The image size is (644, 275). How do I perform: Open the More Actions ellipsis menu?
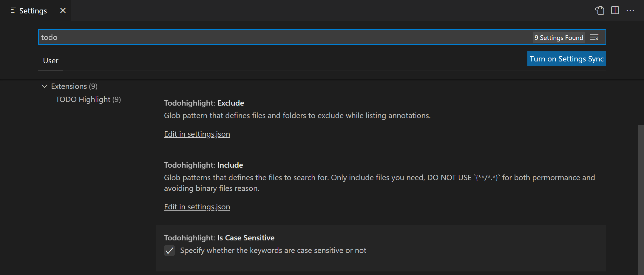(x=631, y=10)
